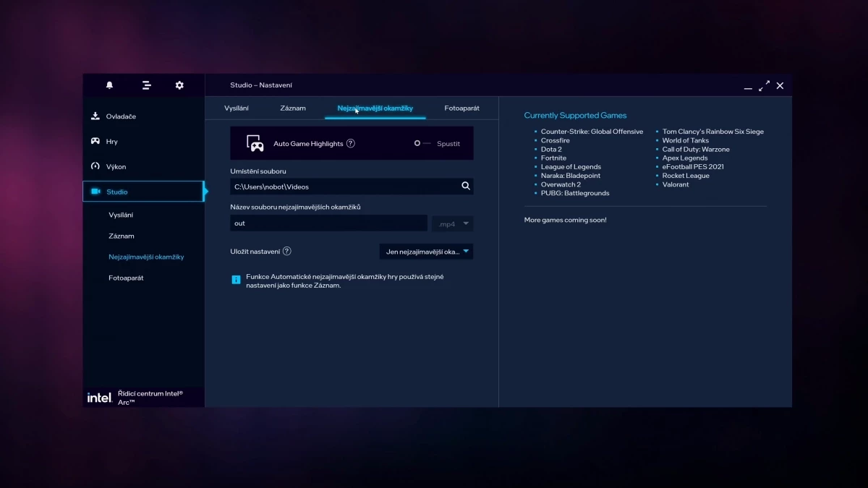Click Valorant in the games list
The height and width of the screenshot is (488, 868).
676,184
